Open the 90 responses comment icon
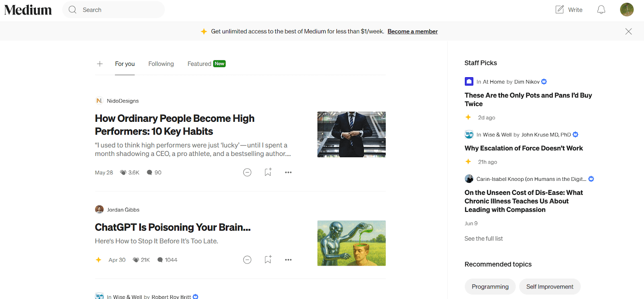The width and height of the screenshot is (644, 299). click(x=149, y=172)
